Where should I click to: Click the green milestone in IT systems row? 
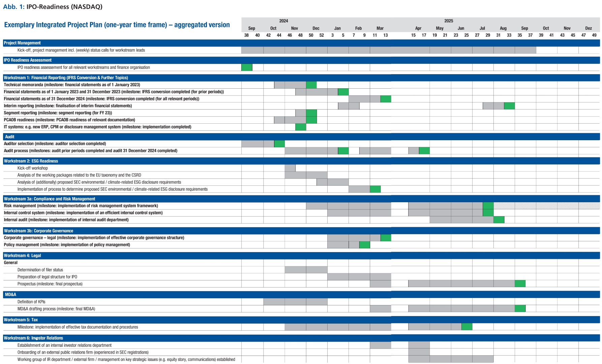(301, 127)
